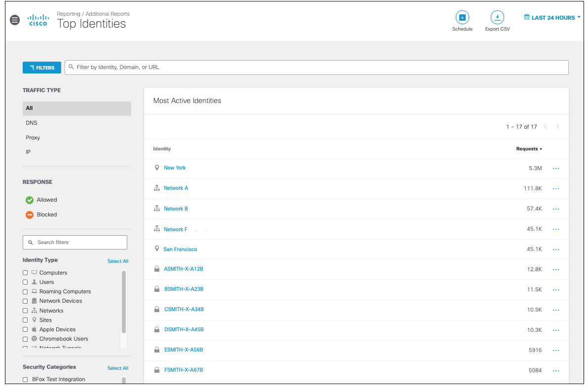588x390 pixels.
Task: Select the Proxy traffic type
Action: 33,138
